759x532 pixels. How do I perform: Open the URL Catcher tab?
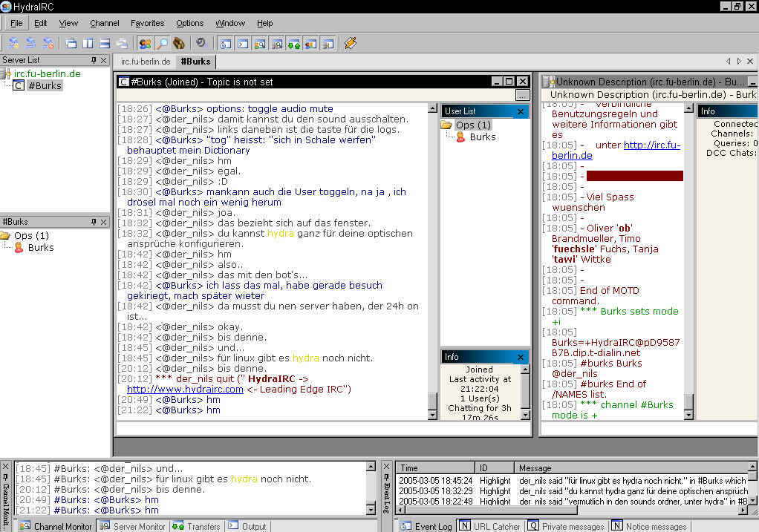click(490, 526)
